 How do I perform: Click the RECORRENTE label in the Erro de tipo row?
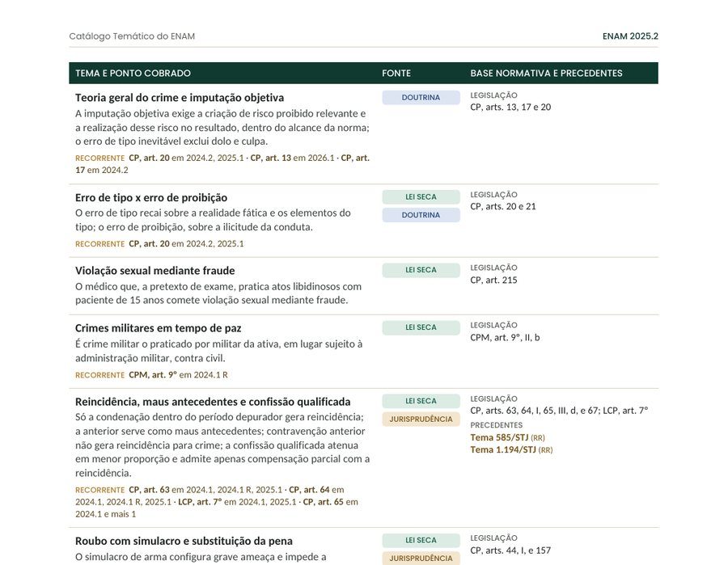(x=99, y=244)
